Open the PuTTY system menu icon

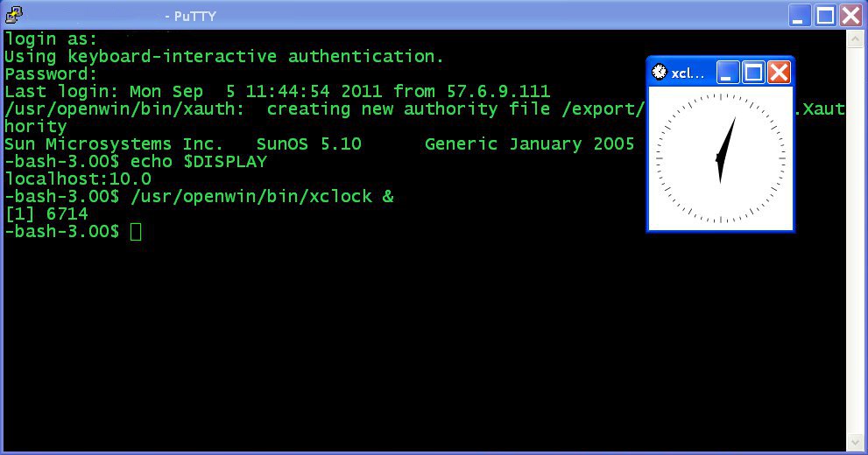tap(14, 15)
